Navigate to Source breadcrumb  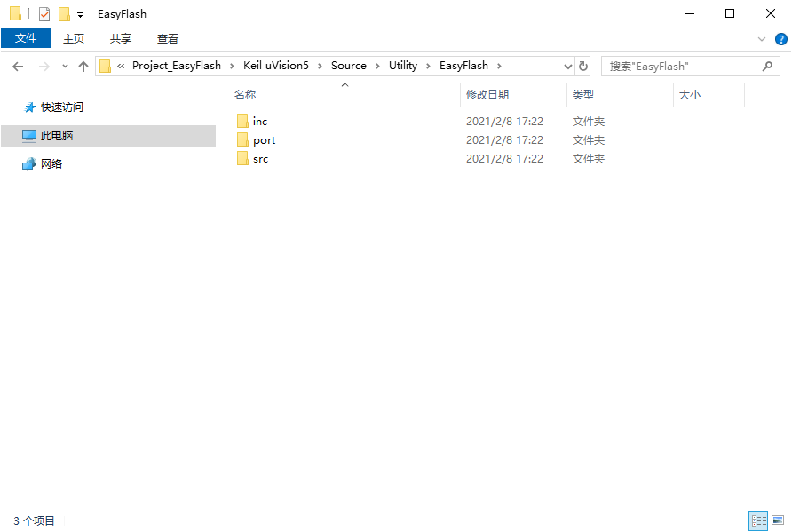(349, 66)
